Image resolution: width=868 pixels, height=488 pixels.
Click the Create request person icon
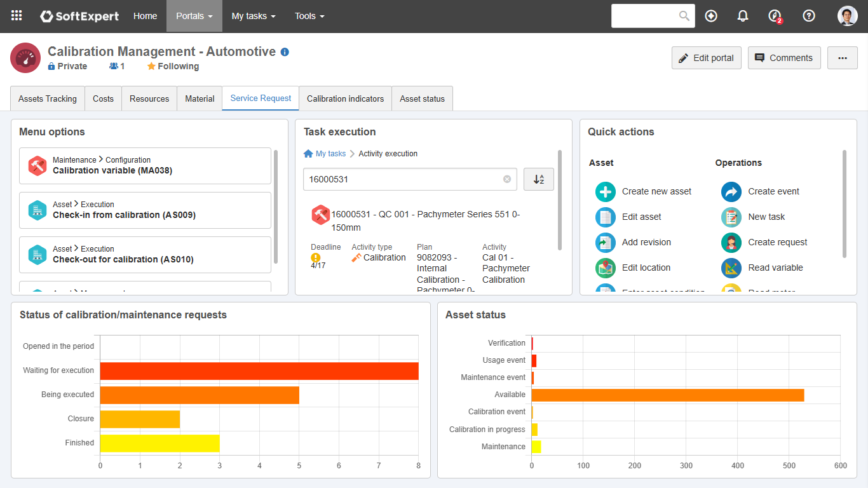731,242
